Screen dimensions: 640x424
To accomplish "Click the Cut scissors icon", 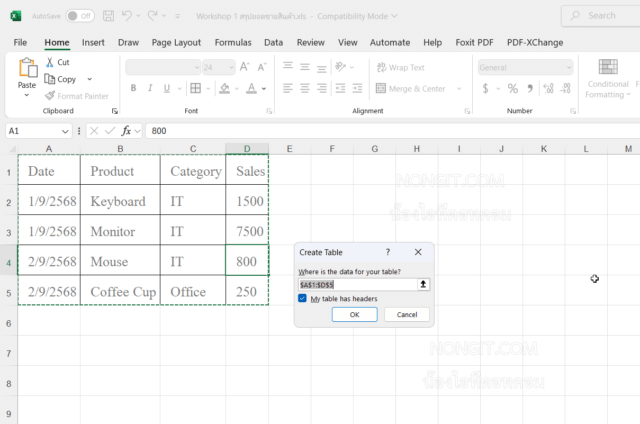I will 49,62.
